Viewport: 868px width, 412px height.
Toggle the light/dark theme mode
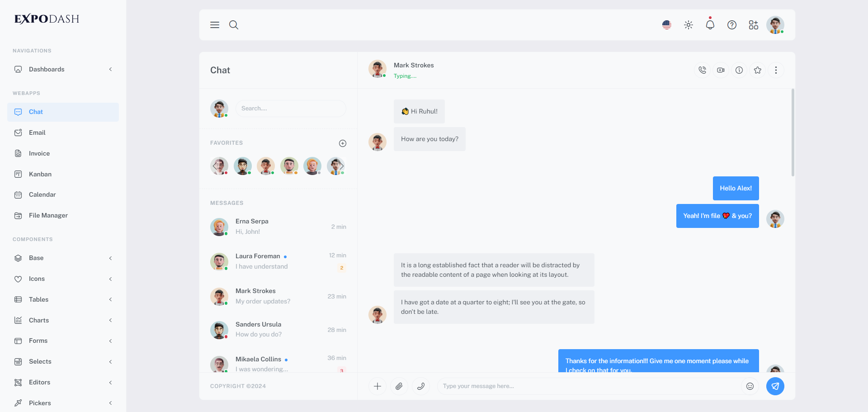click(689, 25)
